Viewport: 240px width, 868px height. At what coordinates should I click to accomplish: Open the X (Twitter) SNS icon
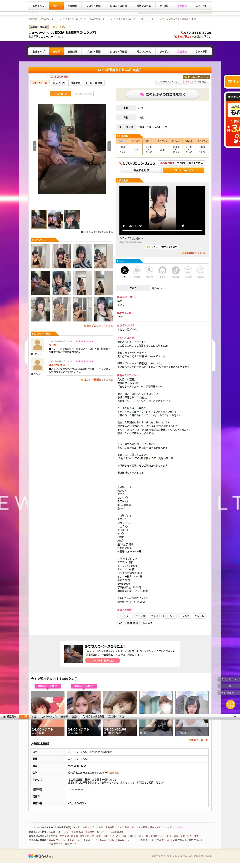(x=125, y=270)
